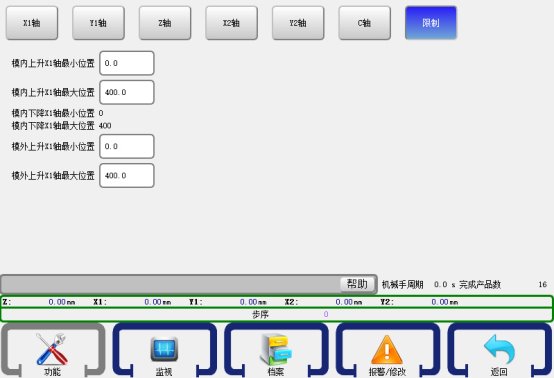Switch to the Z轴 tab

pos(165,23)
